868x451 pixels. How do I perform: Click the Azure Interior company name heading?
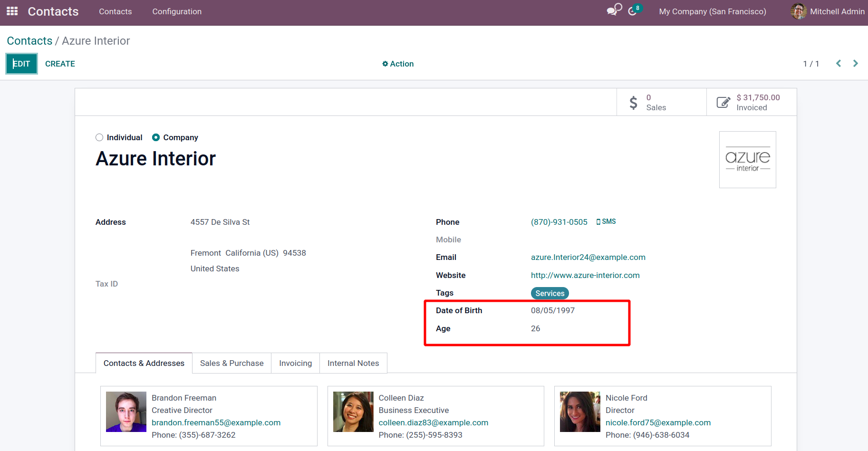pos(155,159)
